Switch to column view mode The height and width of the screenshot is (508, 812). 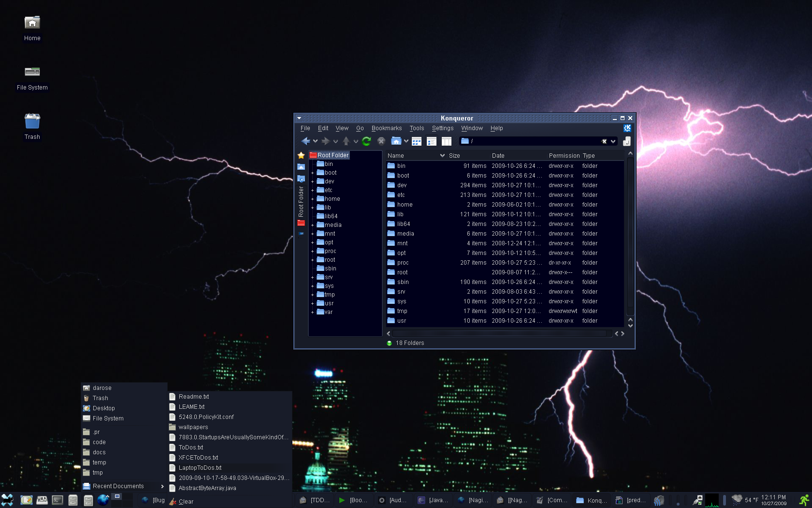[447, 141]
